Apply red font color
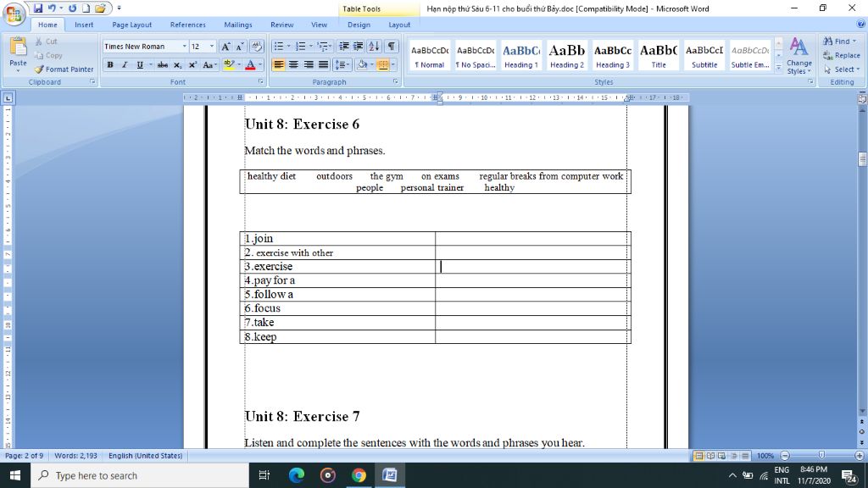 [250, 64]
